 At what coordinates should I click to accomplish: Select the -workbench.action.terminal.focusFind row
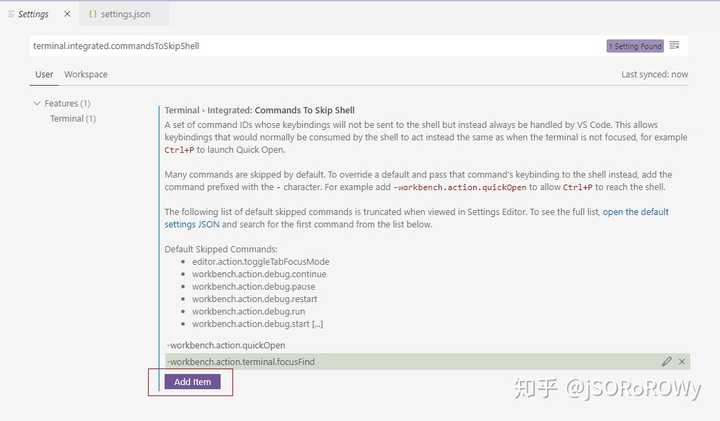coord(428,361)
